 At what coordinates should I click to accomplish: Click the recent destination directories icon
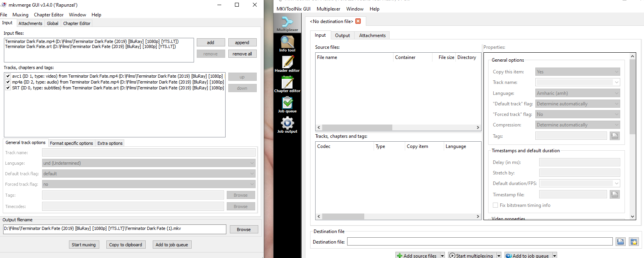pyautogui.click(x=634, y=242)
